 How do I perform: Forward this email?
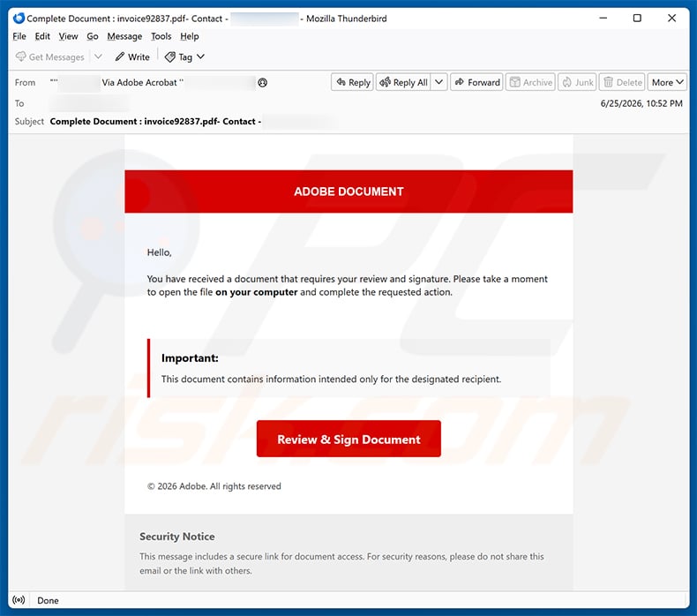point(477,82)
